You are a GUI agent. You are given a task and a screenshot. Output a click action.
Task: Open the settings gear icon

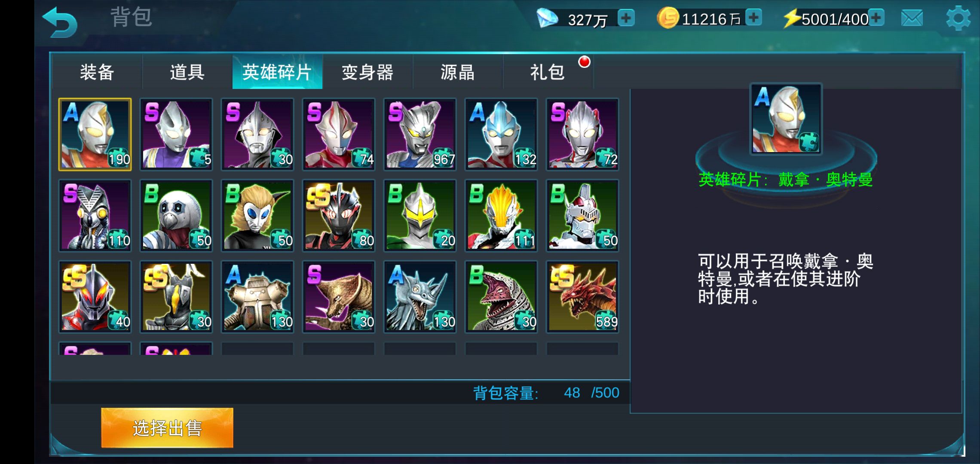point(958,18)
